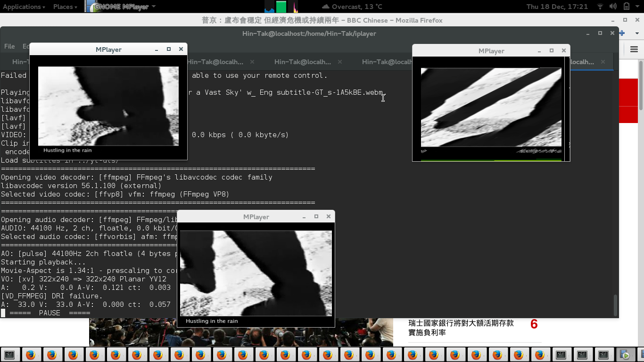Click the terminal's vertical scrollbar handle
The height and width of the screenshot is (362, 644).
(x=614, y=304)
